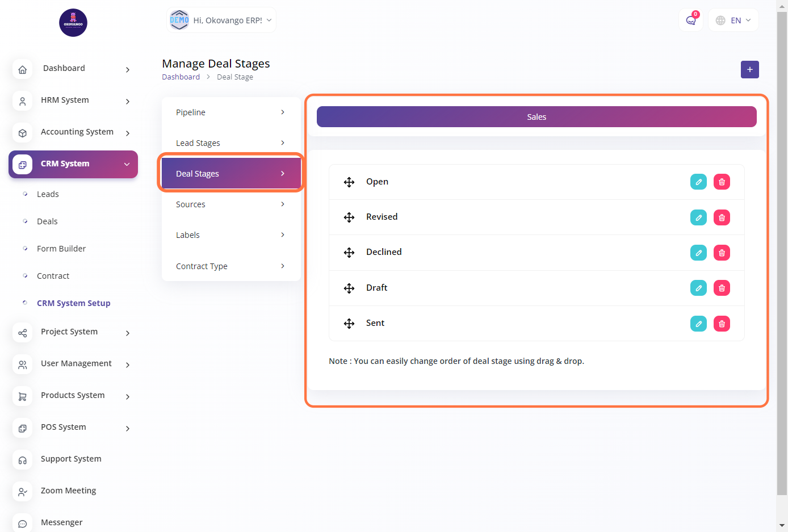Click the page vertical scrollbar down arrow
The height and width of the screenshot is (532, 788).
click(x=782, y=526)
